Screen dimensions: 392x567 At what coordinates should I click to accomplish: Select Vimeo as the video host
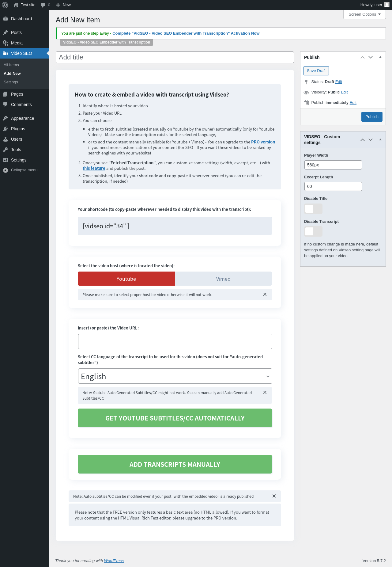(223, 279)
